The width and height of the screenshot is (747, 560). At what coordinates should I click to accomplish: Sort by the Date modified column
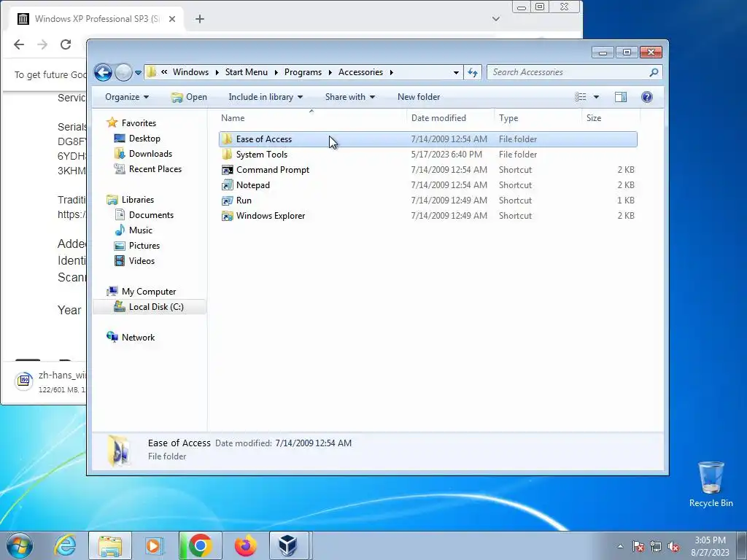[450, 118]
